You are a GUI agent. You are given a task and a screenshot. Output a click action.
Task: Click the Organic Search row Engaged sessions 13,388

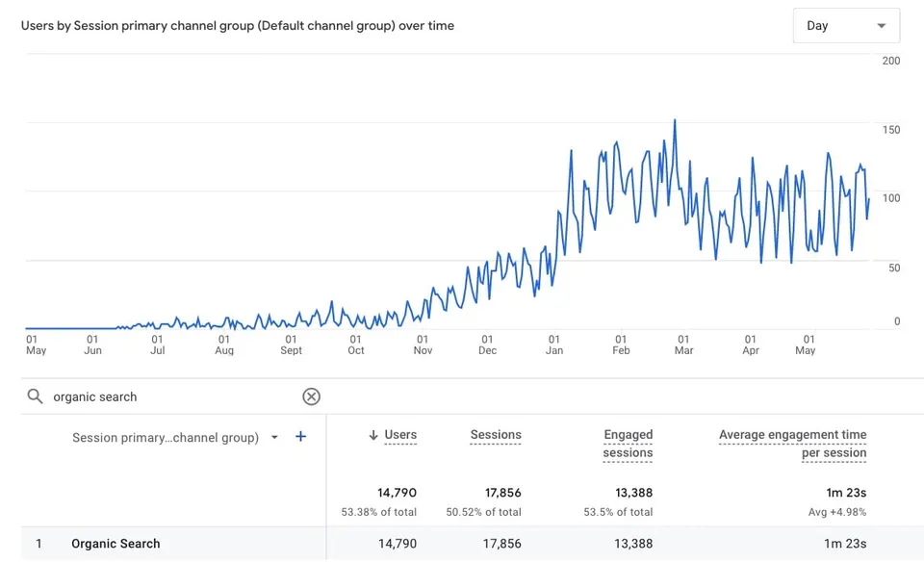(x=633, y=544)
